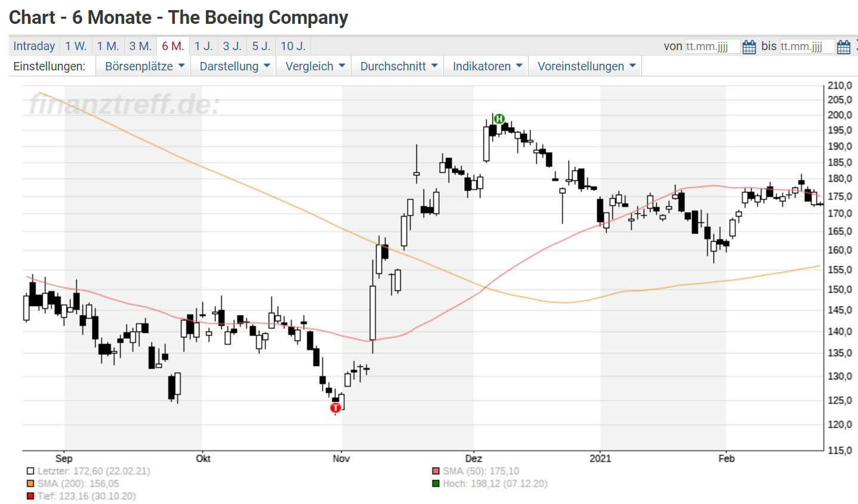Click the 'Okt' x-axis label

203,459
